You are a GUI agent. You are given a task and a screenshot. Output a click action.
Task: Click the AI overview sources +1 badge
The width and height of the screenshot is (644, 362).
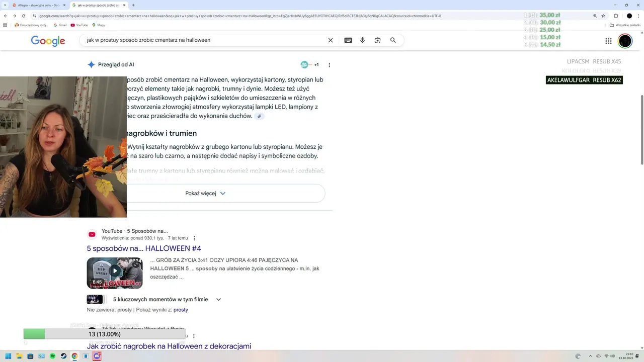pos(310,65)
